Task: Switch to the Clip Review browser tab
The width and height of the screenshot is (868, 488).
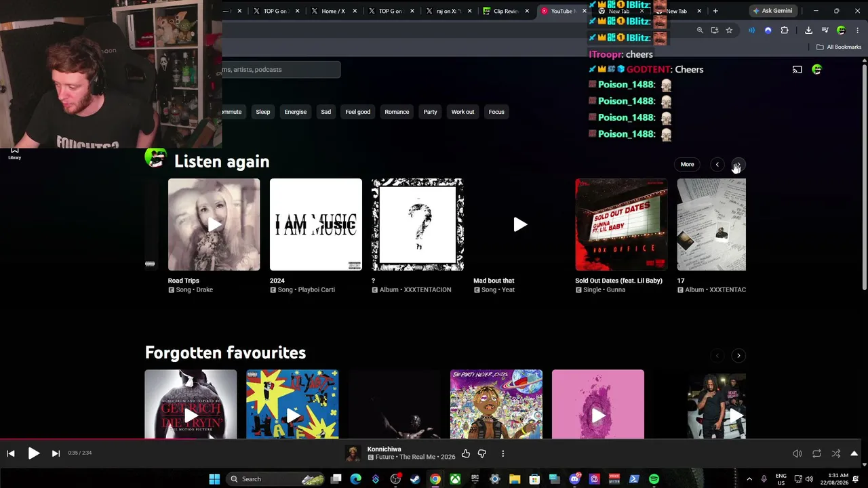Action: (x=505, y=11)
